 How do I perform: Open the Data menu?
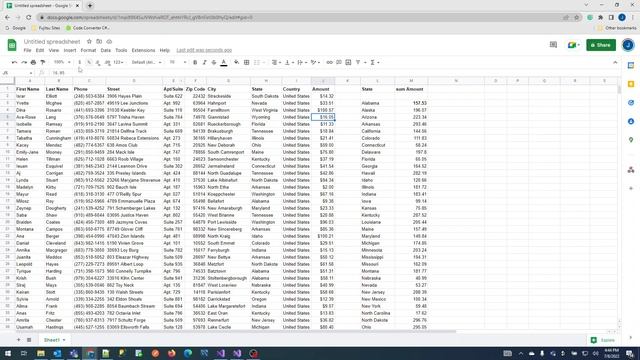(x=106, y=50)
